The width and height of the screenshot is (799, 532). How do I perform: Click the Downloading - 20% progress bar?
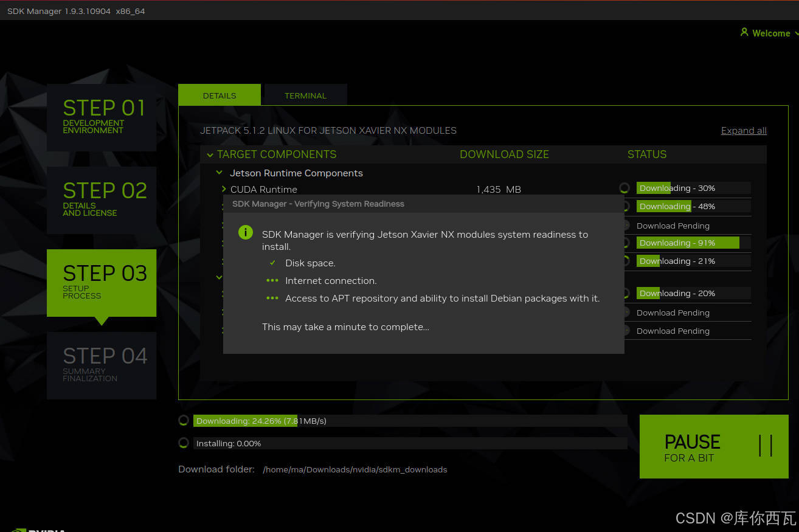click(694, 293)
